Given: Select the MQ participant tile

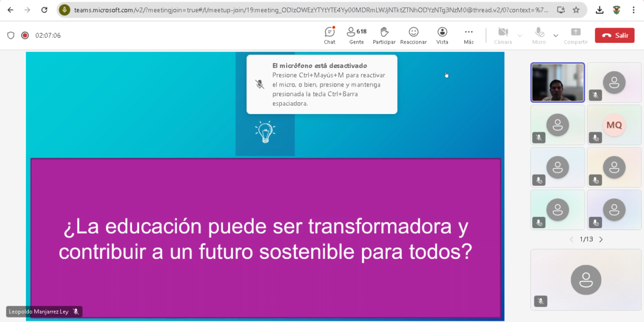Looking at the screenshot, I should (x=614, y=125).
